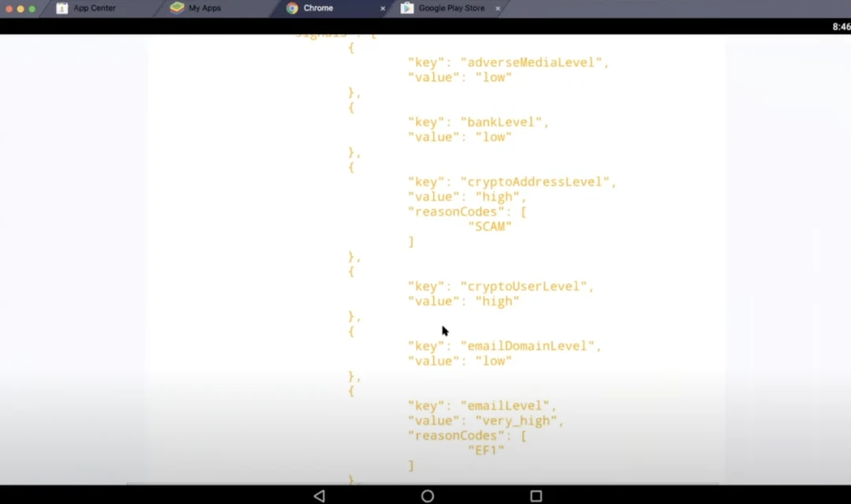The width and height of the screenshot is (851, 504).
Task: Click the green maximize window button
Action: (32, 9)
